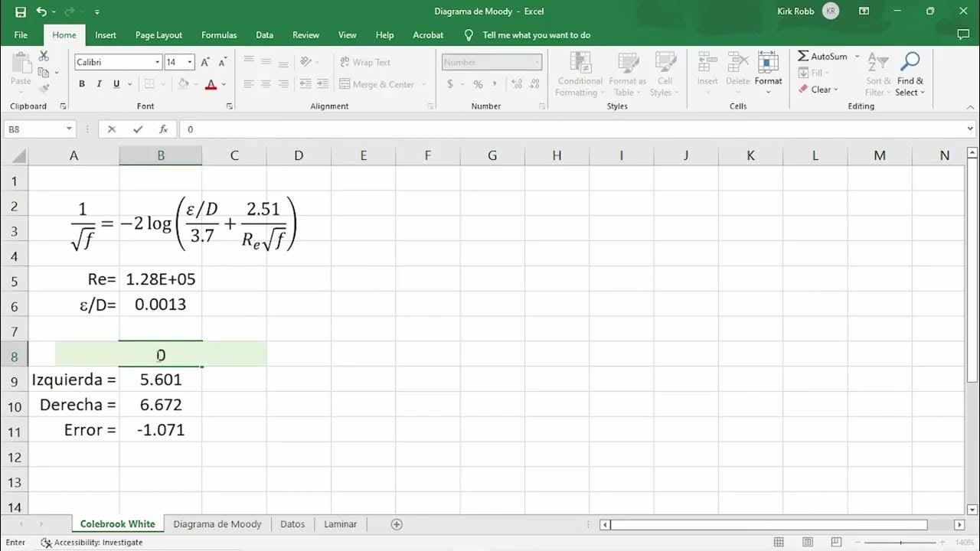Open the Acrobat ribbon tab
Image resolution: width=980 pixels, height=551 pixels.
[x=428, y=35]
